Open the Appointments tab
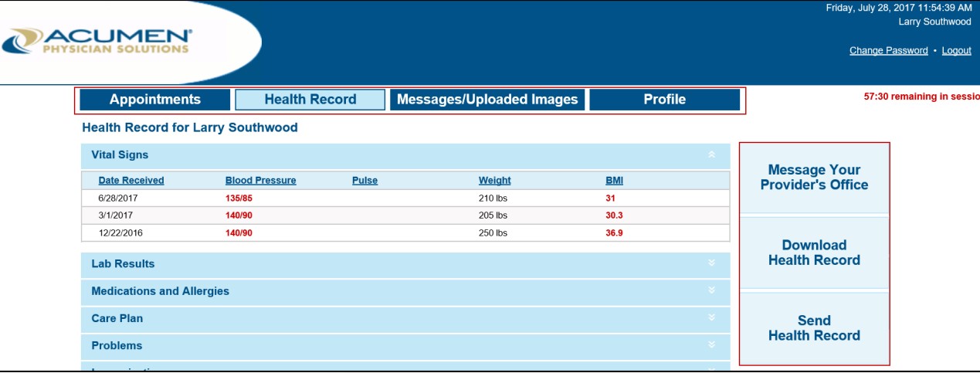This screenshot has width=980, height=373. (x=155, y=100)
